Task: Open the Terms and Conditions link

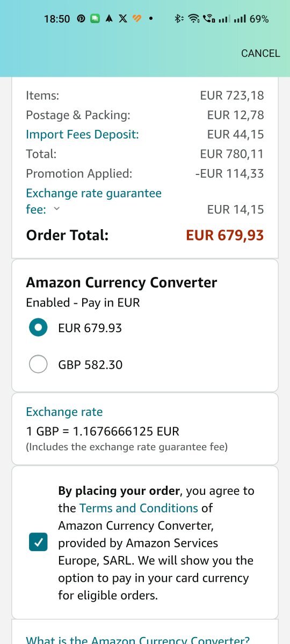Action: pyautogui.click(x=139, y=508)
